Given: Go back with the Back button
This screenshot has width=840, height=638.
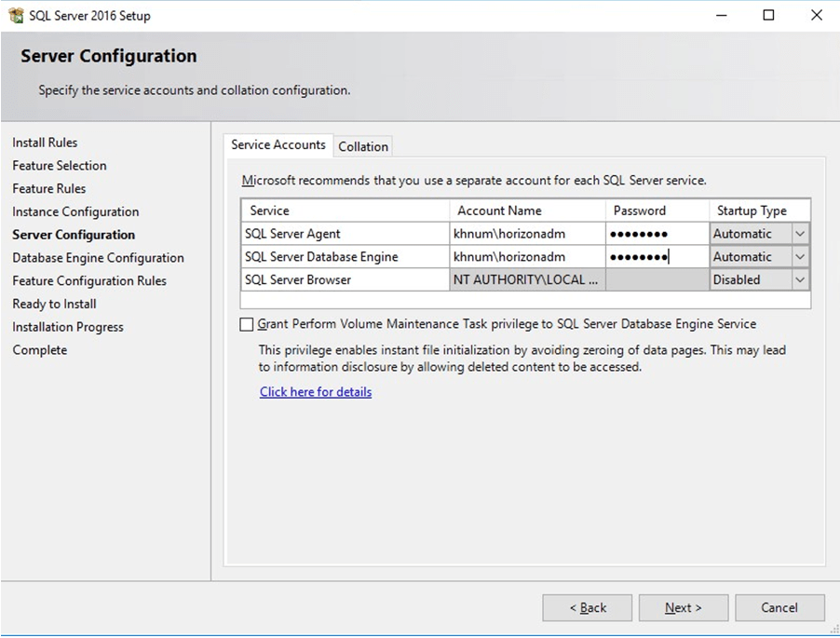Looking at the screenshot, I should 588,608.
